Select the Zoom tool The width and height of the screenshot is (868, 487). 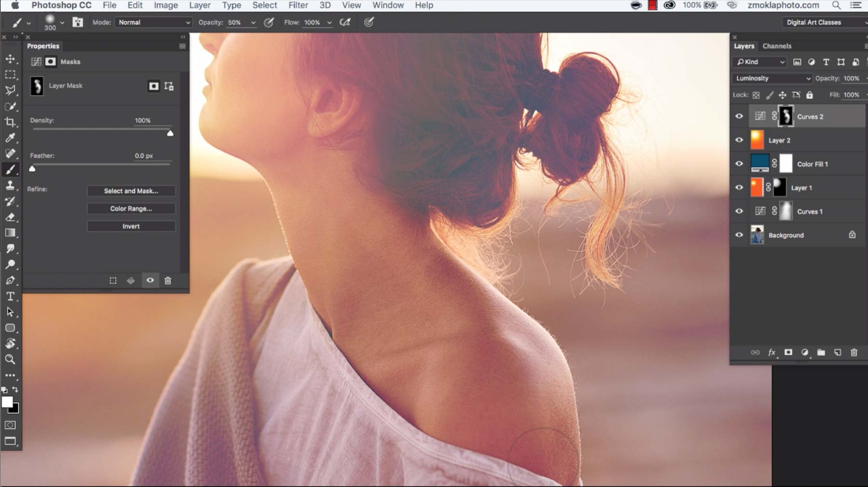[10, 359]
